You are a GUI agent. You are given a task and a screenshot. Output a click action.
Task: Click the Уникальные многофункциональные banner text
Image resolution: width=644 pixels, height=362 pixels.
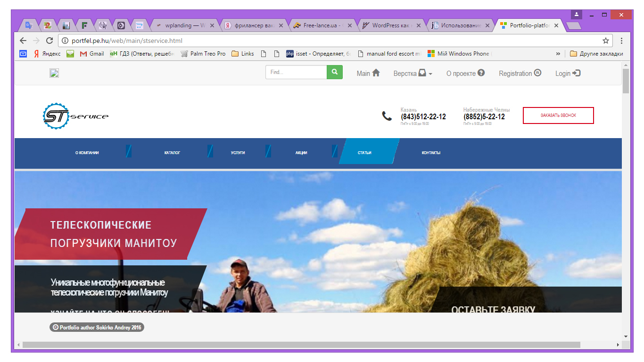point(109,288)
